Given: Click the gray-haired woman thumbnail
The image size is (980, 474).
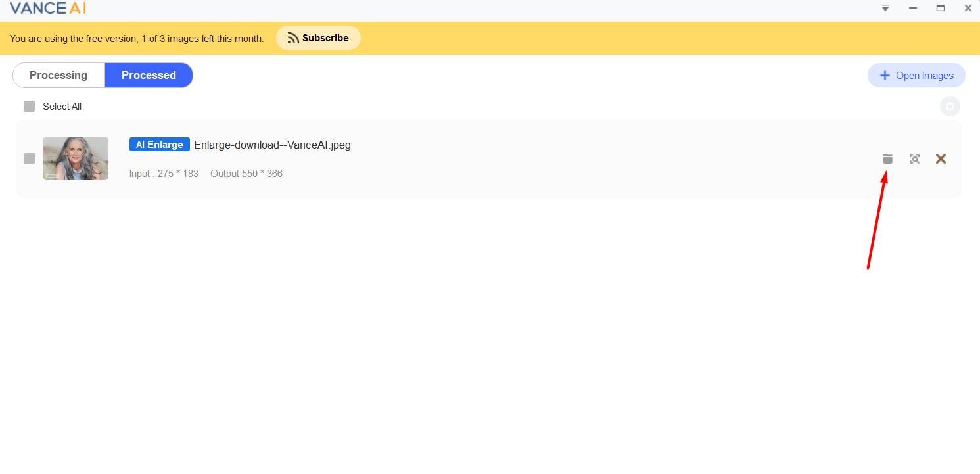Looking at the screenshot, I should click(76, 158).
